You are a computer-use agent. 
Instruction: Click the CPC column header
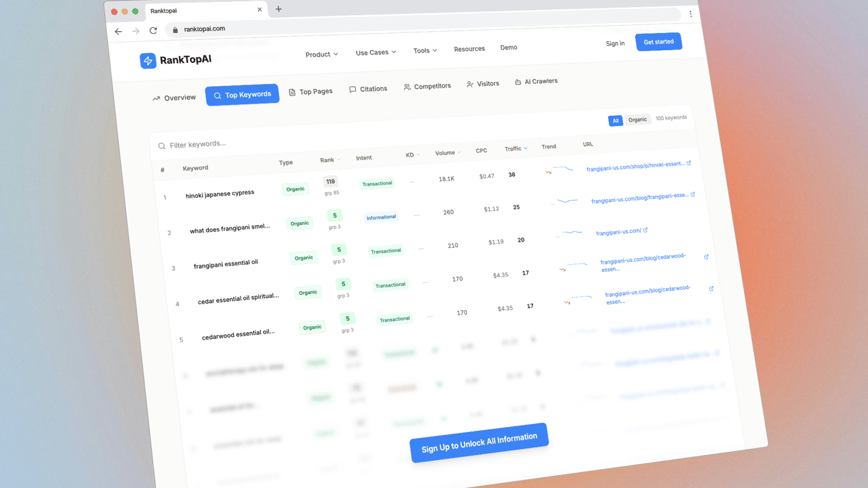(x=481, y=151)
